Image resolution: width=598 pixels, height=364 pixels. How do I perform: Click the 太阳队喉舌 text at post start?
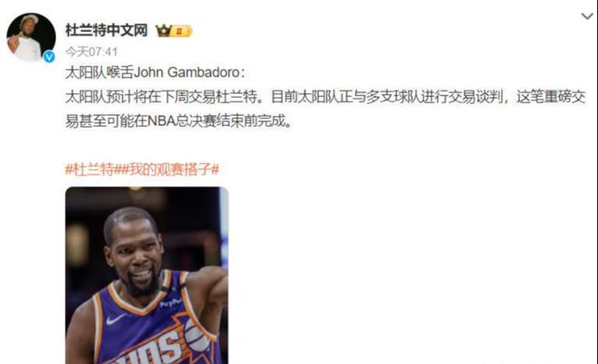99,72
